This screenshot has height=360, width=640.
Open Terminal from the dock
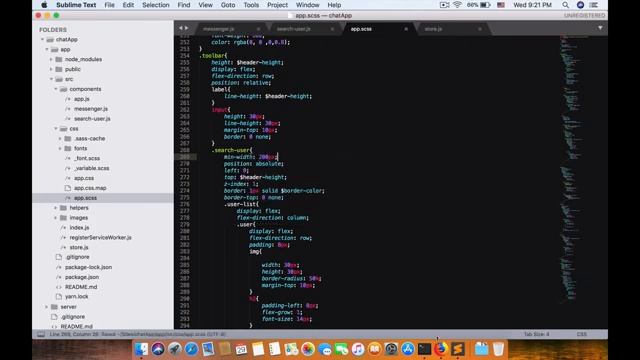coord(424,349)
